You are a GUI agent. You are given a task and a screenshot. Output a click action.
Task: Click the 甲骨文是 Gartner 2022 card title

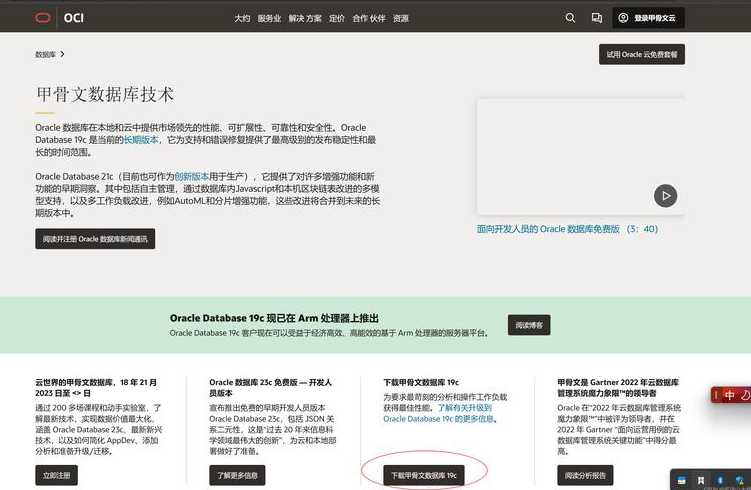pos(618,387)
